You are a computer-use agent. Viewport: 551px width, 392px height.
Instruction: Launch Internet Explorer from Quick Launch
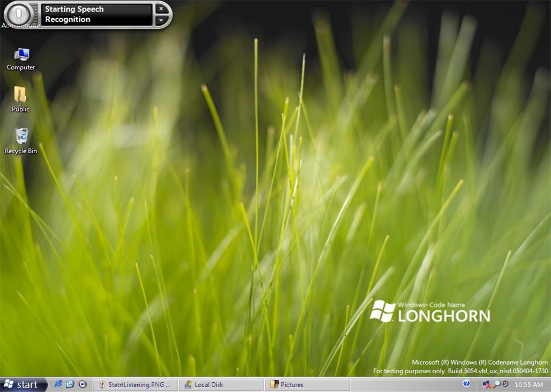click(58, 384)
